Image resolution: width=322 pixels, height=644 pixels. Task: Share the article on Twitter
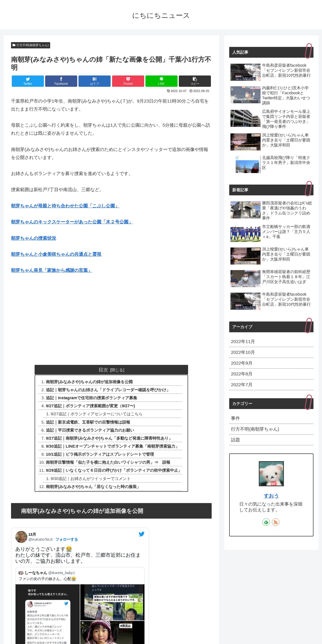click(28, 81)
